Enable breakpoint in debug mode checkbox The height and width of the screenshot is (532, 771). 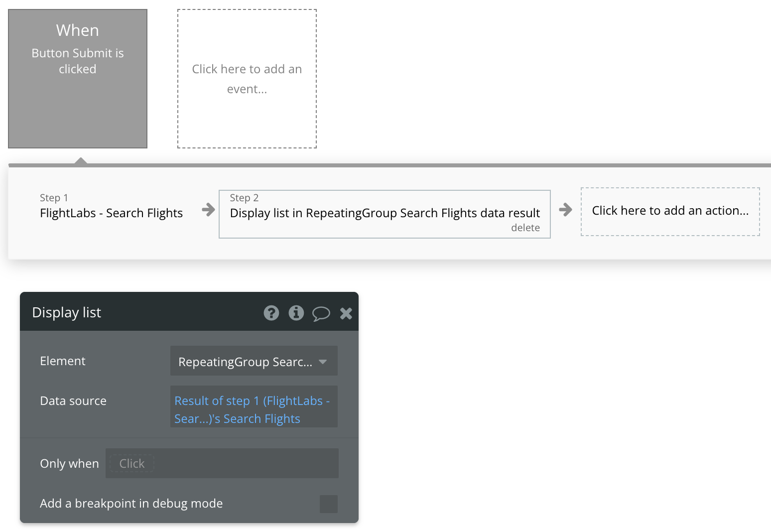click(x=329, y=504)
